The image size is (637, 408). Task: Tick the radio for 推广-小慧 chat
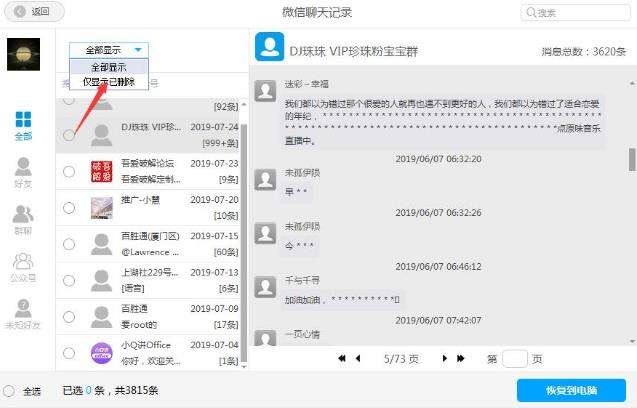point(69,208)
